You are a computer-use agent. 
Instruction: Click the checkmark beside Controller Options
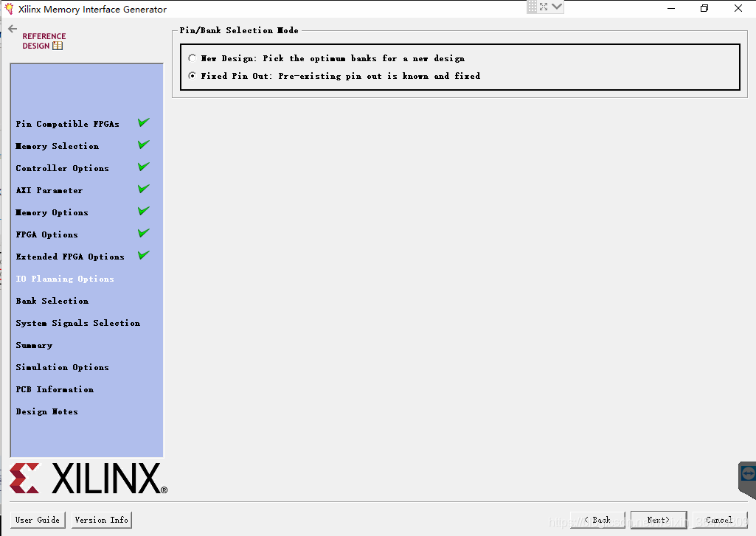[144, 167]
